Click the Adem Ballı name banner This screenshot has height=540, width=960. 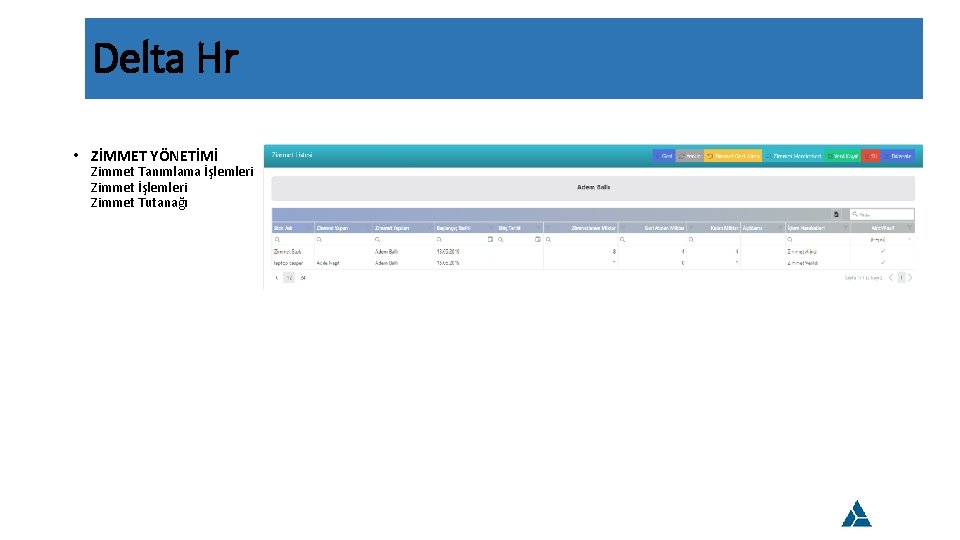pos(593,187)
